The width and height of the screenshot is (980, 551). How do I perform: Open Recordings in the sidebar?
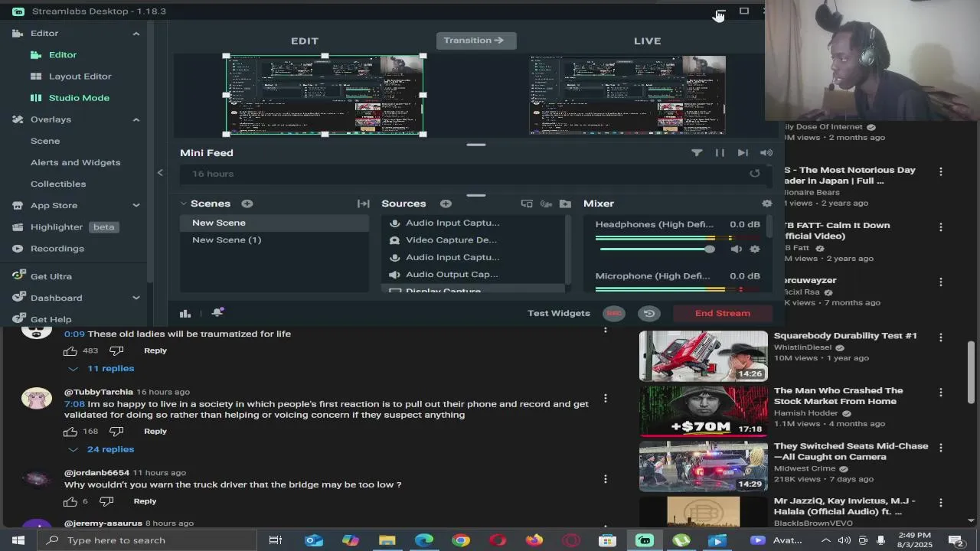coord(57,249)
